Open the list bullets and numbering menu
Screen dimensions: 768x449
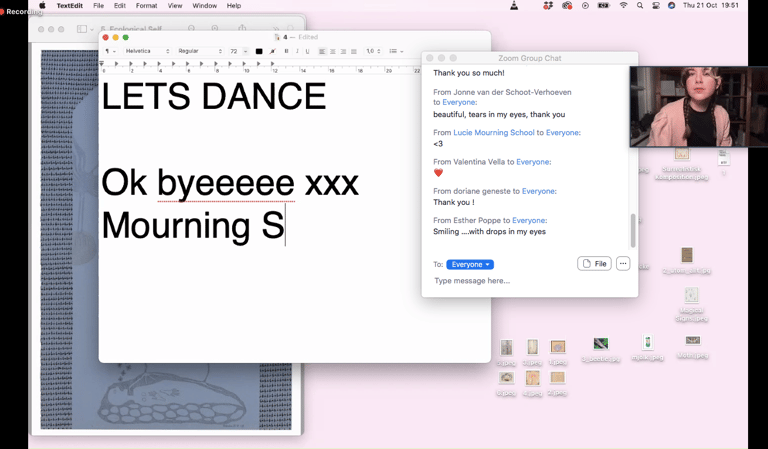click(395, 51)
